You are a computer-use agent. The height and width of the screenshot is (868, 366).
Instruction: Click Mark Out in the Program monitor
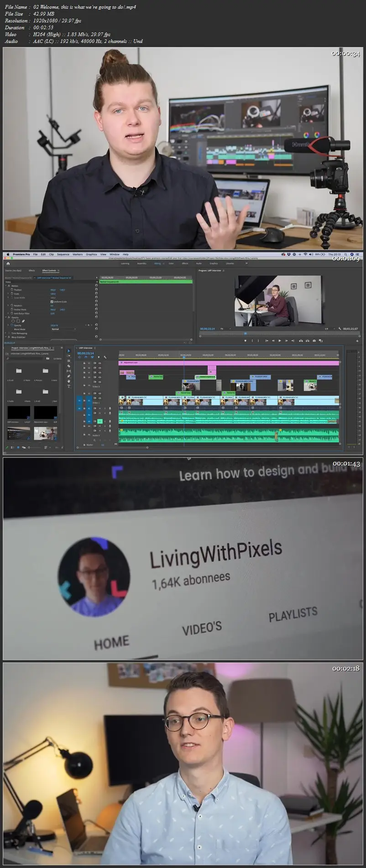coord(258,341)
